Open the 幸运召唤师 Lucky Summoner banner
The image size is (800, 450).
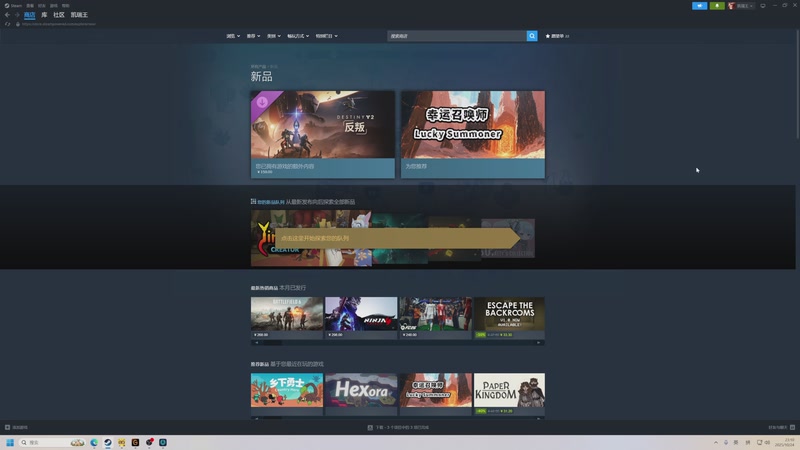(472, 135)
